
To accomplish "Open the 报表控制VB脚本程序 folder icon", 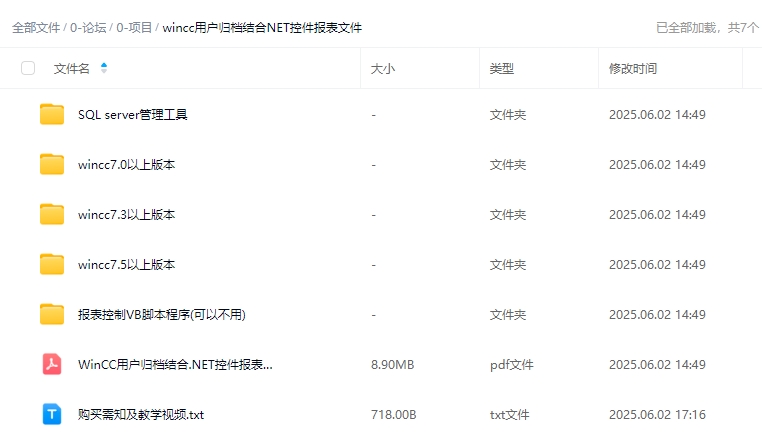I will (x=52, y=314).
